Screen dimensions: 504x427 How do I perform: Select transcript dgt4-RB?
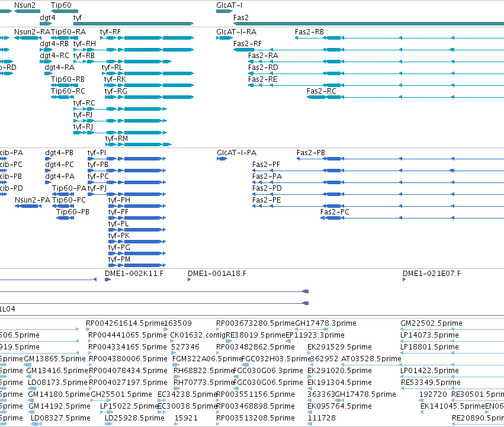coord(54,44)
